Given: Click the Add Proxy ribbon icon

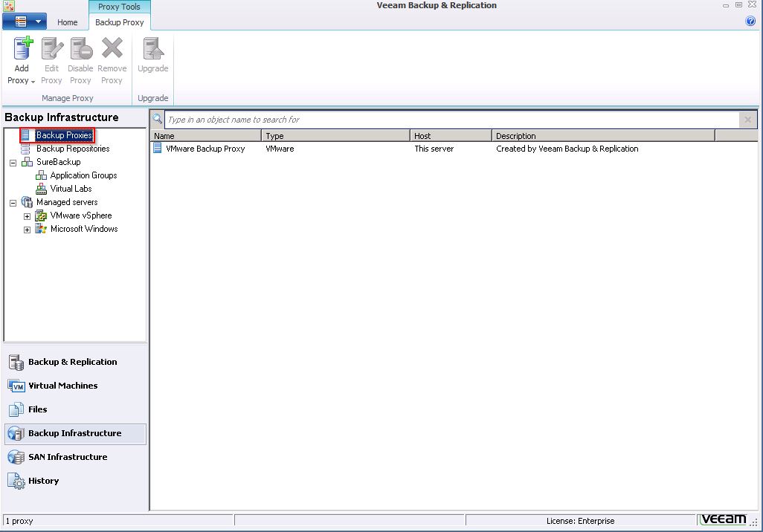Looking at the screenshot, I should (x=22, y=50).
